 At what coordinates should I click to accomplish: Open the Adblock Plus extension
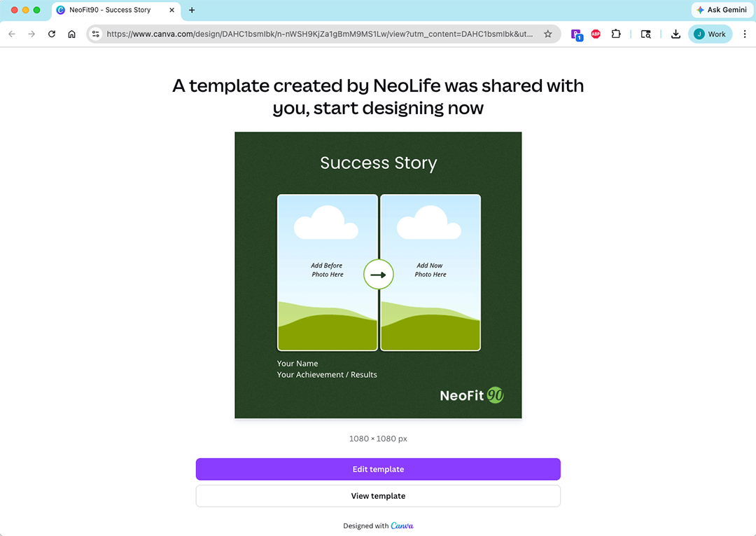[x=596, y=34]
